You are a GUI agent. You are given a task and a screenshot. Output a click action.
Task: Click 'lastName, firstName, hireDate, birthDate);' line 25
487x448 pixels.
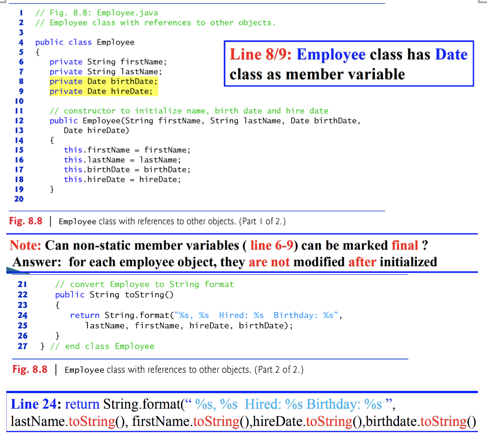click(x=189, y=326)
